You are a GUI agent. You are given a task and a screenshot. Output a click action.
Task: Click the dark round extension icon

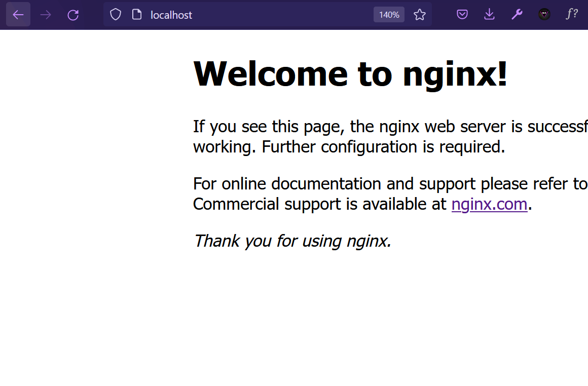point(544,15)
